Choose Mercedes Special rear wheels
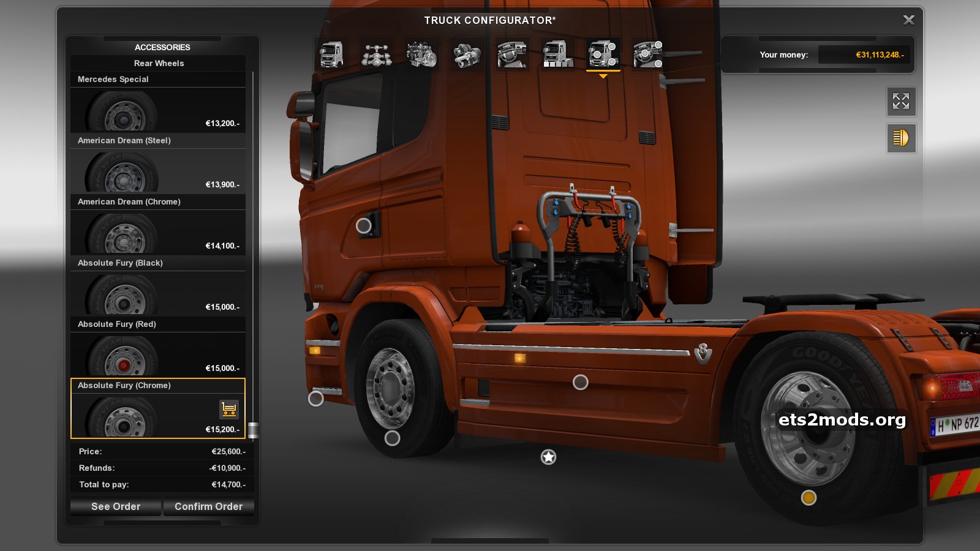 pos(158,102)
